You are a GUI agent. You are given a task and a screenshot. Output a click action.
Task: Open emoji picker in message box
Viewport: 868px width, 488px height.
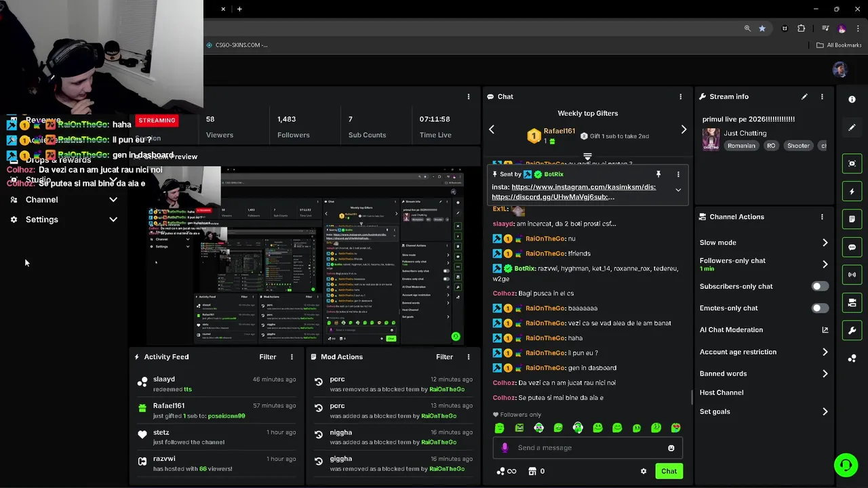click(671, 448)
